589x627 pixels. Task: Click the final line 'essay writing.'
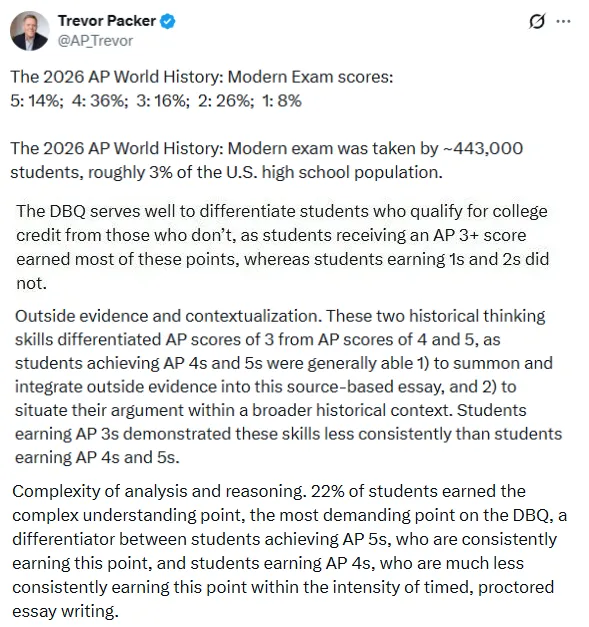point(66,611)
